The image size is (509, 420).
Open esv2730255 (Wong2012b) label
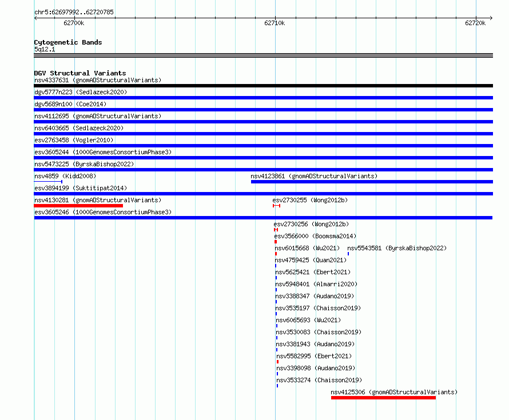pos(310,200)
